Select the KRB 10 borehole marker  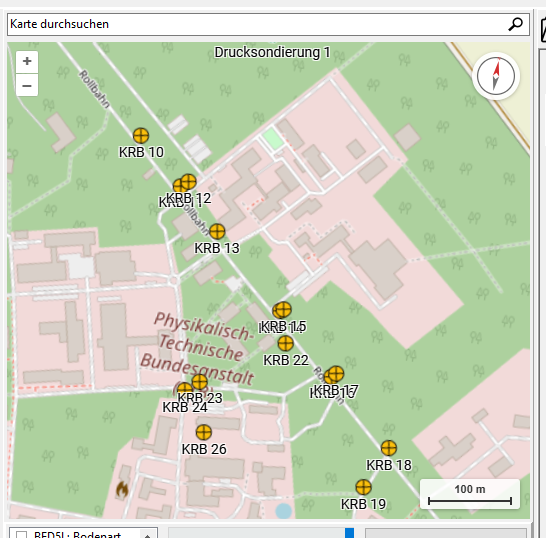click(x=141, y=135)
